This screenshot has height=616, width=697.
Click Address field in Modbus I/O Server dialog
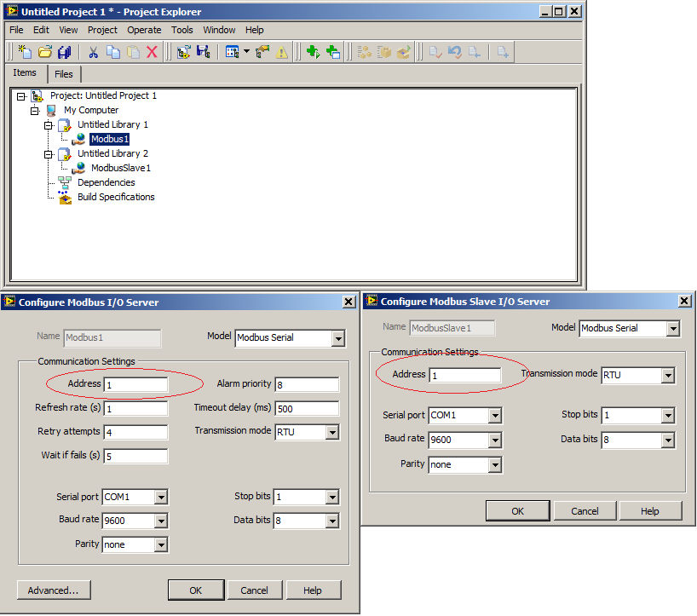(x=136, y=384)
